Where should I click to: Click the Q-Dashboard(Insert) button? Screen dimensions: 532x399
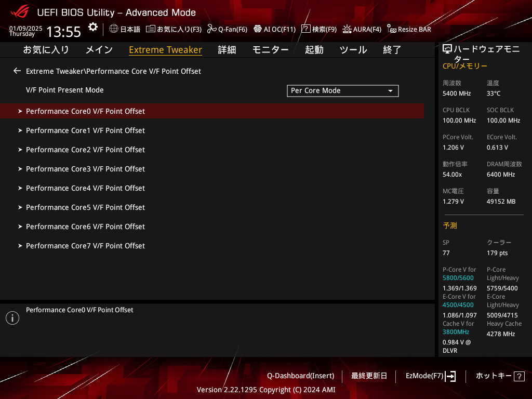[x=300, y=376]
